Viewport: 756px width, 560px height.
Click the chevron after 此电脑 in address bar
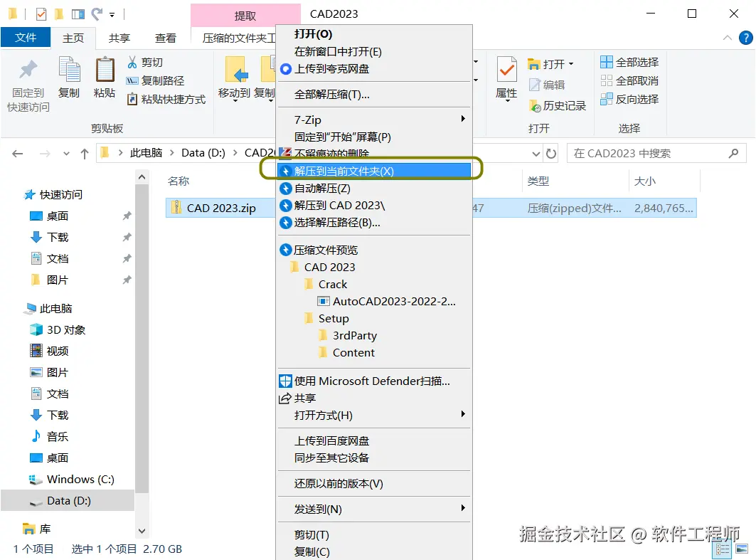[171, 153]
